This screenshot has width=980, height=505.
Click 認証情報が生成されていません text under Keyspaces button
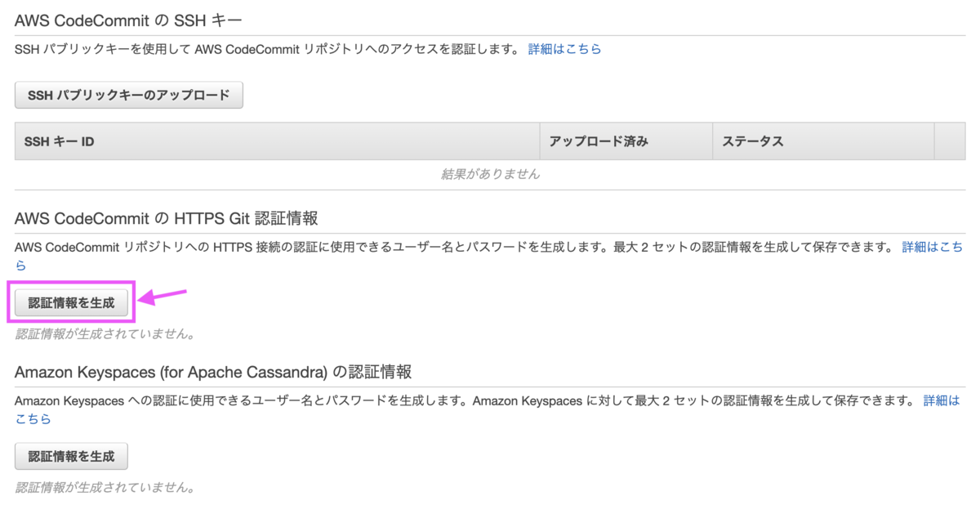(x=105, y=488)
